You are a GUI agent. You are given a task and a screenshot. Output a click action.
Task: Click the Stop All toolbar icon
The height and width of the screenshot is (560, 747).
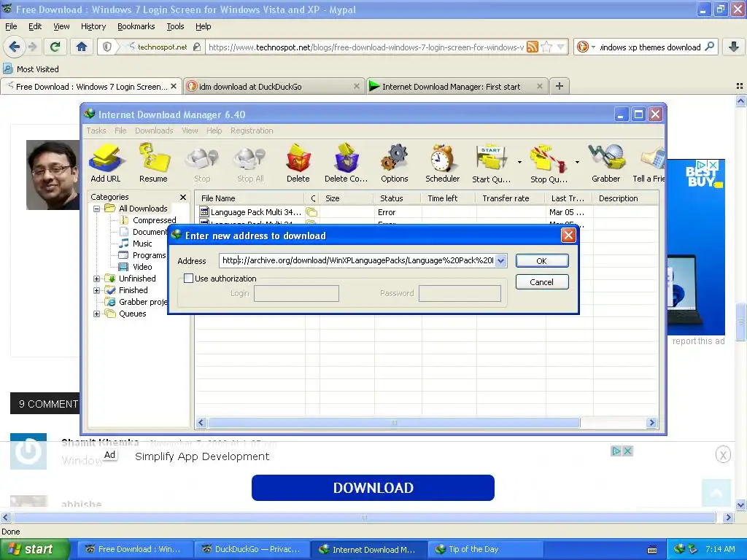tap(250, 163)
